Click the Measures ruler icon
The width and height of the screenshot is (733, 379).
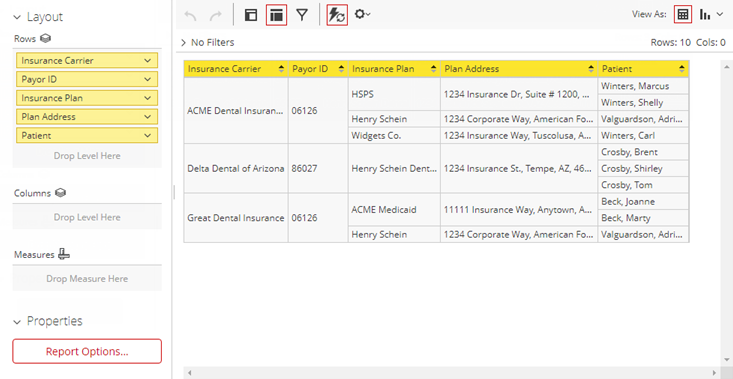[64, 255]
